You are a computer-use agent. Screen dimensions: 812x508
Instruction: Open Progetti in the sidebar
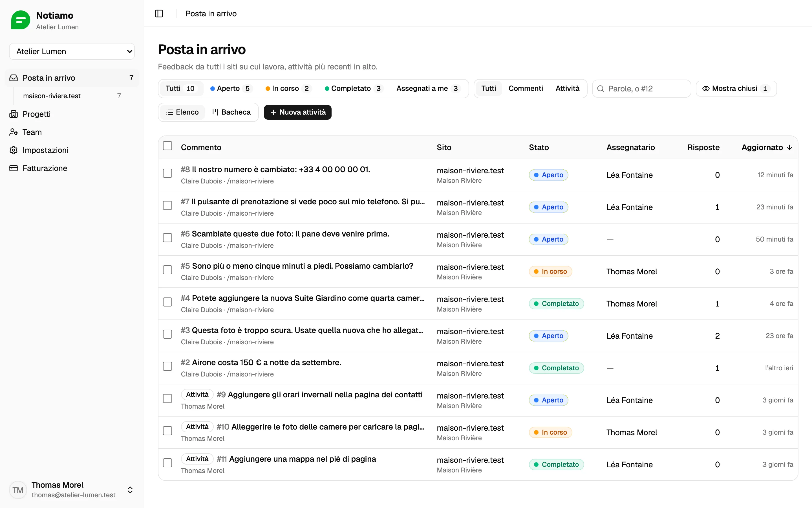72,114
